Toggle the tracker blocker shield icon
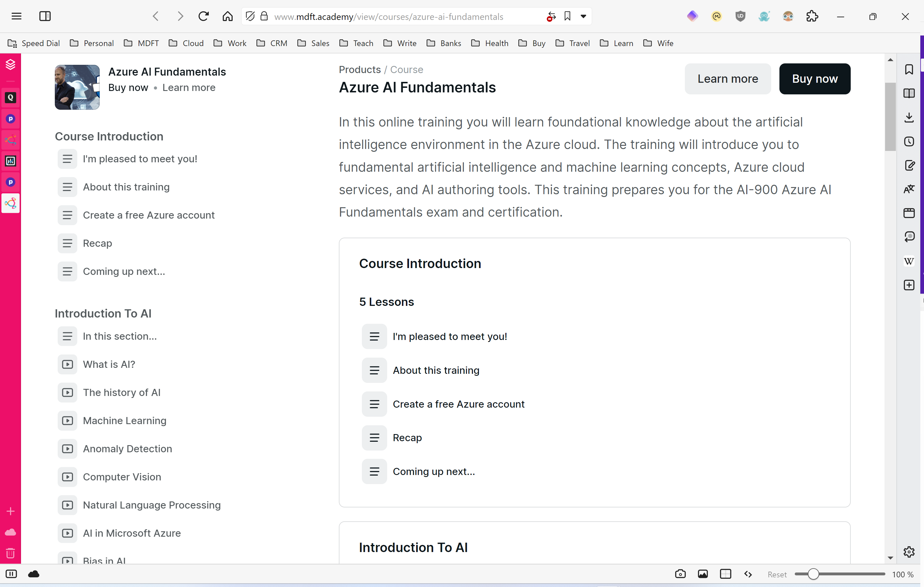The height and width of the screenshot is (587, 924). (250, 16)
